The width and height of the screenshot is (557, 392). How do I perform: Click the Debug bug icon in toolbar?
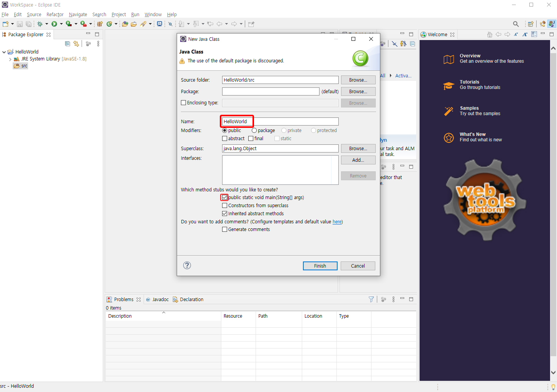click(x=40, y=24)
